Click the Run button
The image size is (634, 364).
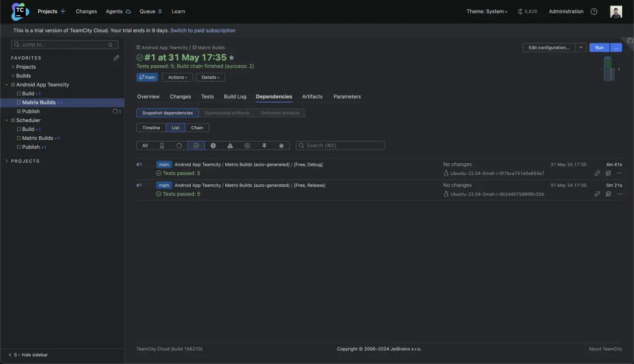point(599,48)
